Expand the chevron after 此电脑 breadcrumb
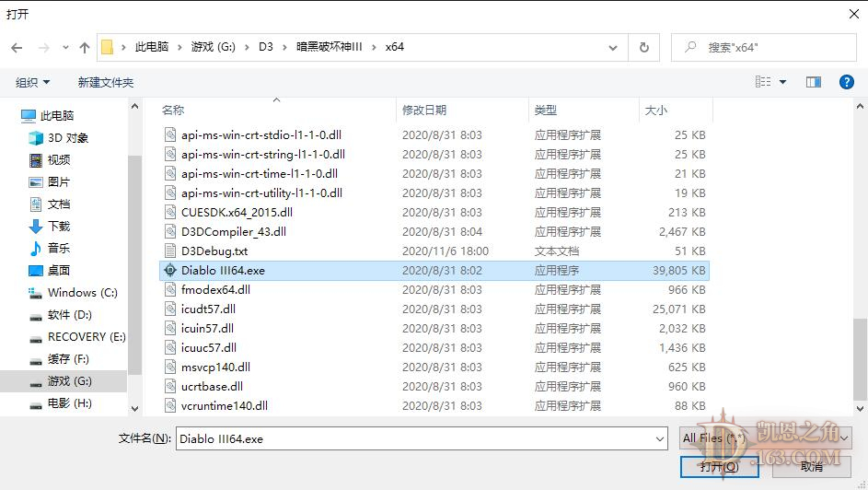 click(x=179, y=48)
